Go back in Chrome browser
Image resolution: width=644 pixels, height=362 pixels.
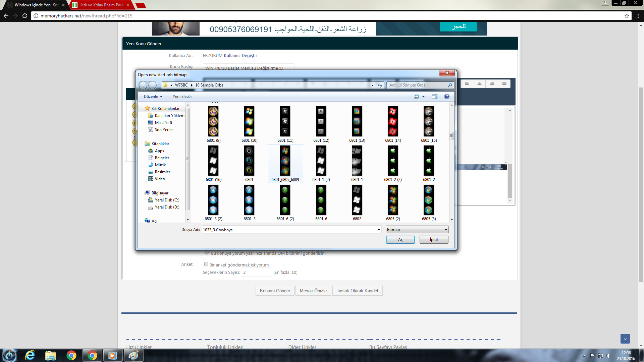tap(6, 16)
